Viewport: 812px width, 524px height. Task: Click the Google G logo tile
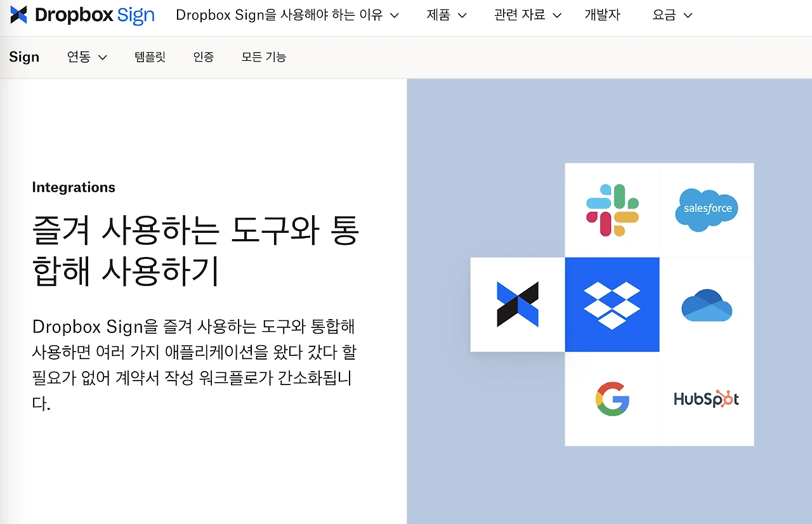[x=612, y=399]
